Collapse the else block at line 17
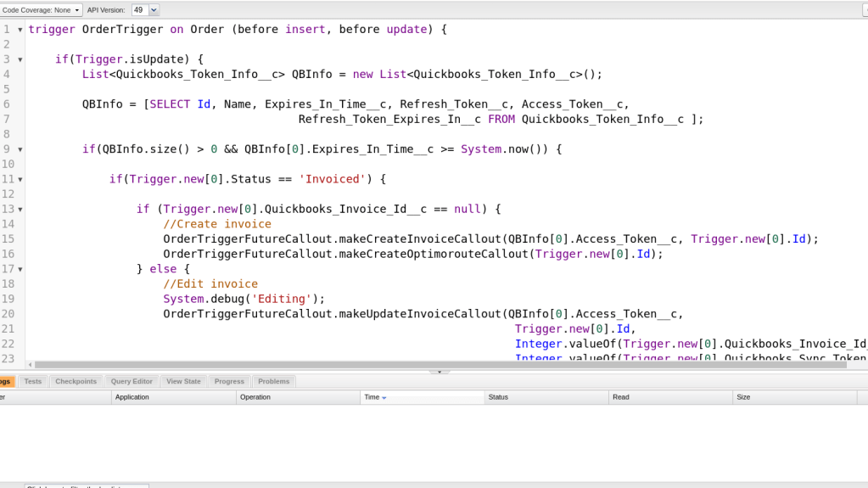The width and height of the screenshot is (868, 488). click(x=20, y=269)
